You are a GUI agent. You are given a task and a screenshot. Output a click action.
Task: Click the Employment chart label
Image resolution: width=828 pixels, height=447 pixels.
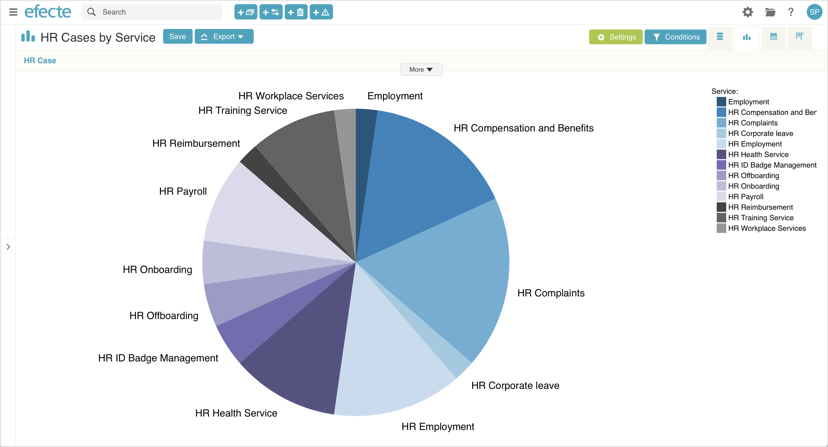coord(395,96)
